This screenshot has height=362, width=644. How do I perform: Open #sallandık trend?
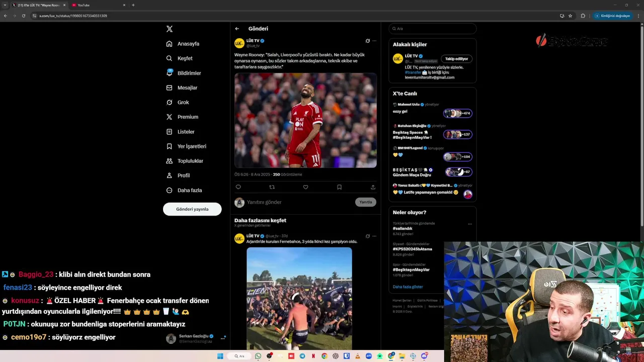[x=403, y=228]
